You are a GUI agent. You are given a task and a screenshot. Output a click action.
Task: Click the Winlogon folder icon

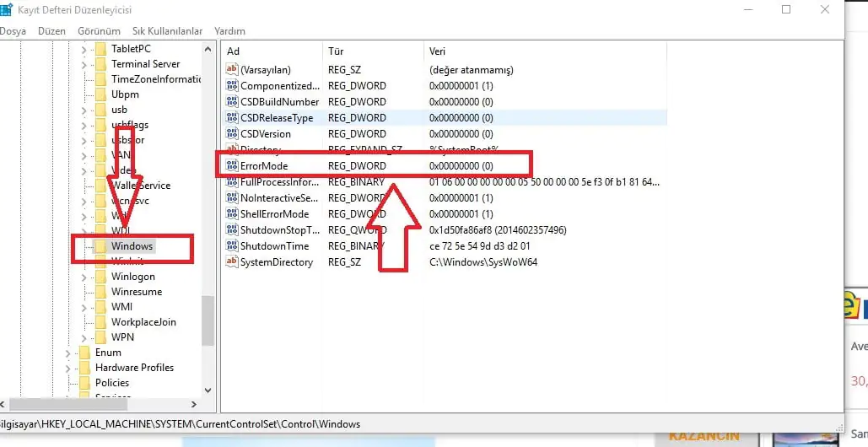(x=101, y=277)
